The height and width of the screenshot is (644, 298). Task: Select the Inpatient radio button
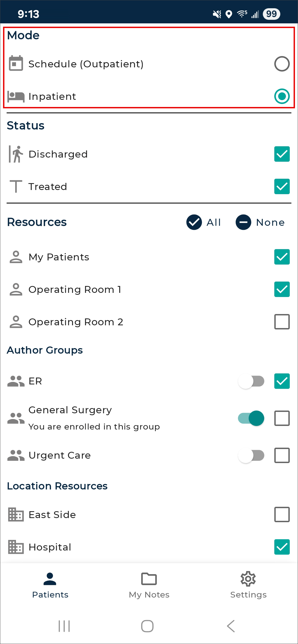282,96
